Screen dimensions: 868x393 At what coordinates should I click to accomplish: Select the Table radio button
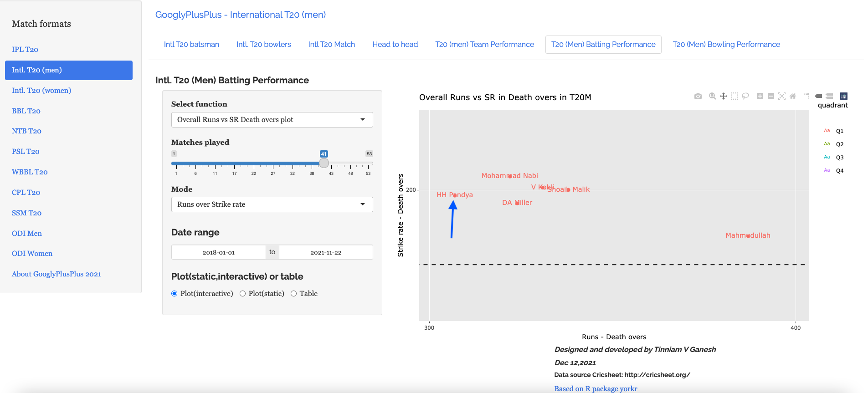[x=293, y=294]
